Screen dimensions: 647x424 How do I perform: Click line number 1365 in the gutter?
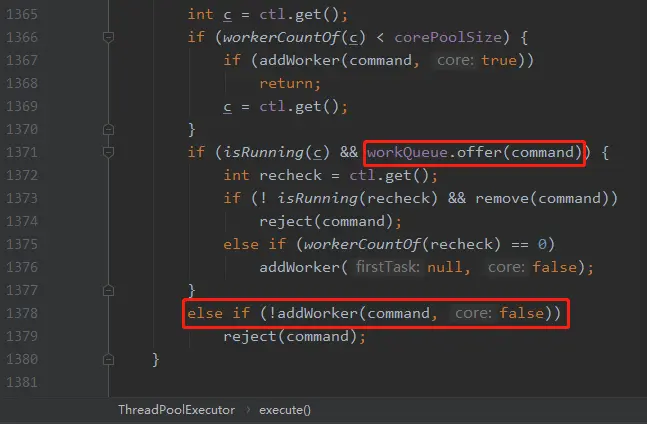(22, 14)
